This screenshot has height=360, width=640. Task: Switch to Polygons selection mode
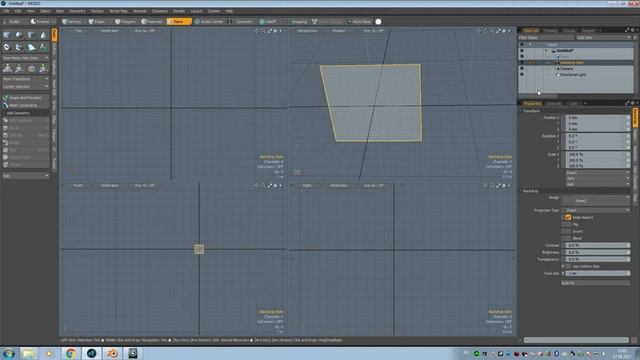tap(126, 22)
